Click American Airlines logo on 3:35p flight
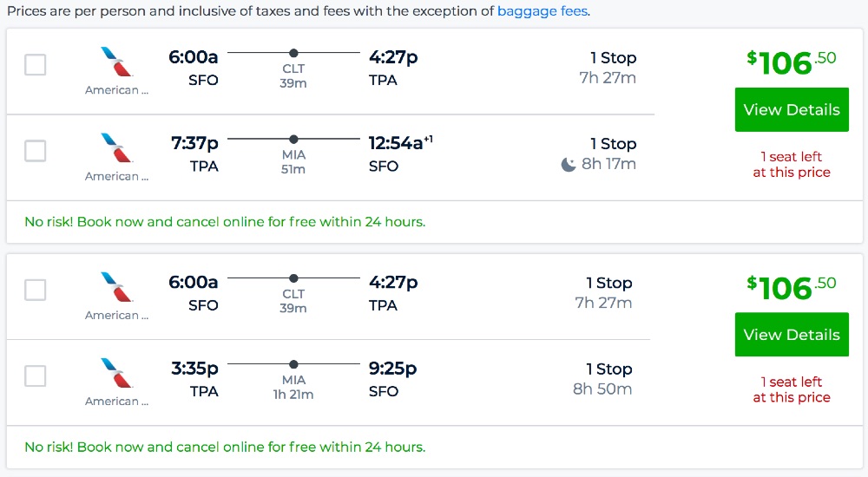868x477 pixels. 116,373
